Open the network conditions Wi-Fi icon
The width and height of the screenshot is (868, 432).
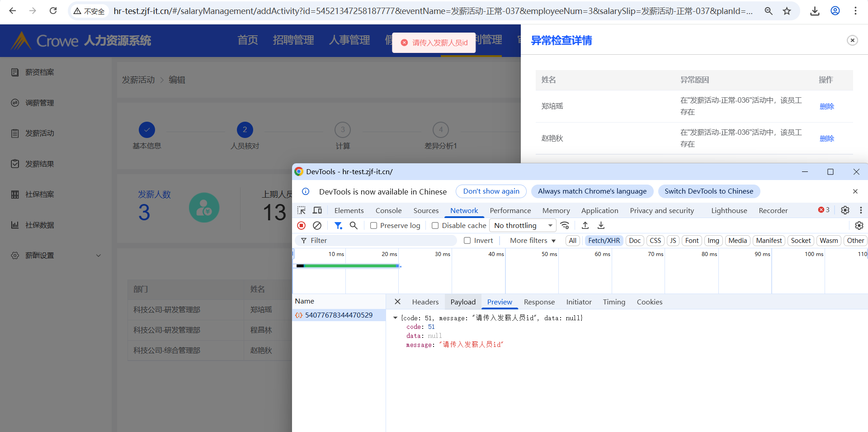565,225
